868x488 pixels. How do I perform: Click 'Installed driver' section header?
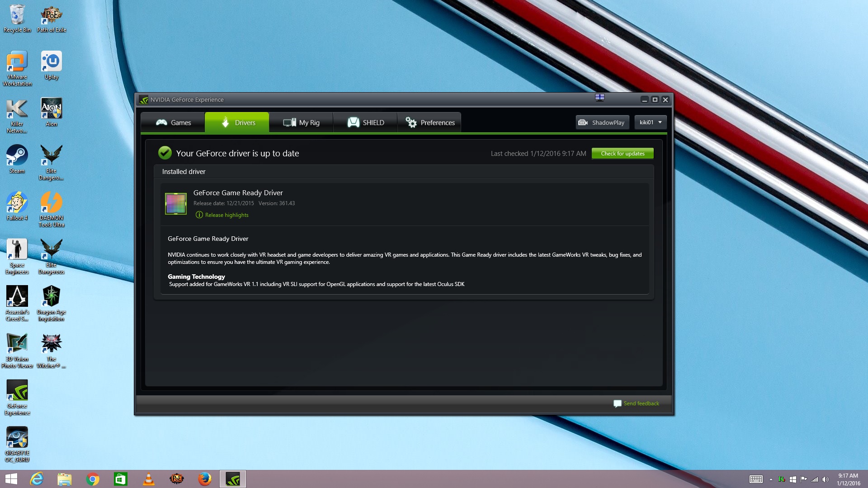pos(184,172)
